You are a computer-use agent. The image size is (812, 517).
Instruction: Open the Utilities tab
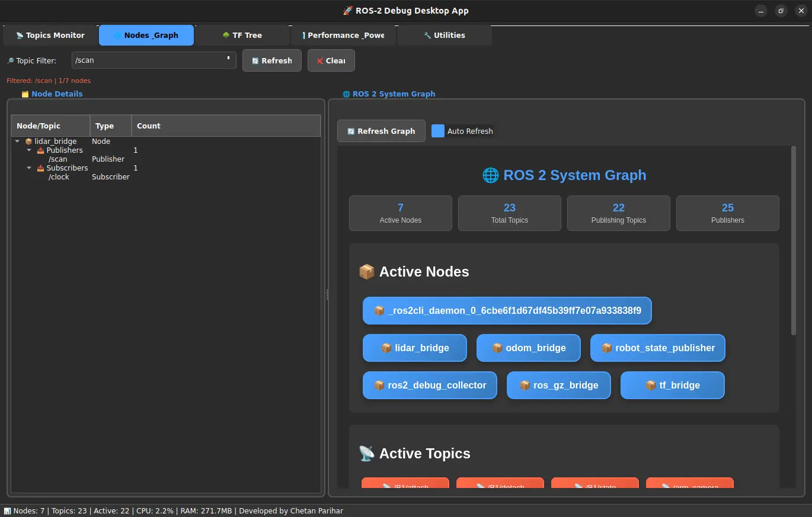click(x=444, y=36)
